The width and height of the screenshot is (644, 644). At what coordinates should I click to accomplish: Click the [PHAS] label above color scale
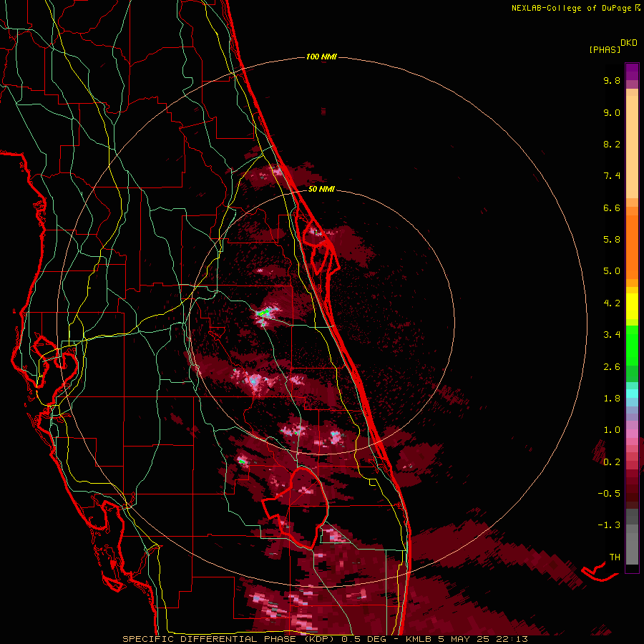pos(605,50)
